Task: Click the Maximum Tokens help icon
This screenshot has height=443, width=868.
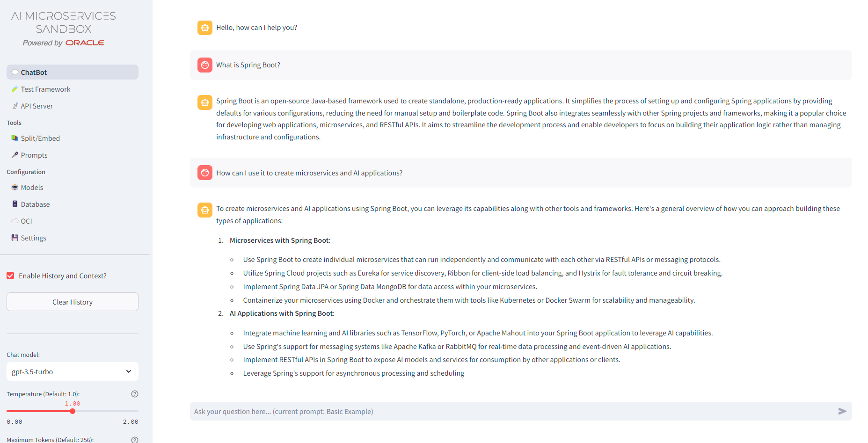Action: (x=135, y=440)
